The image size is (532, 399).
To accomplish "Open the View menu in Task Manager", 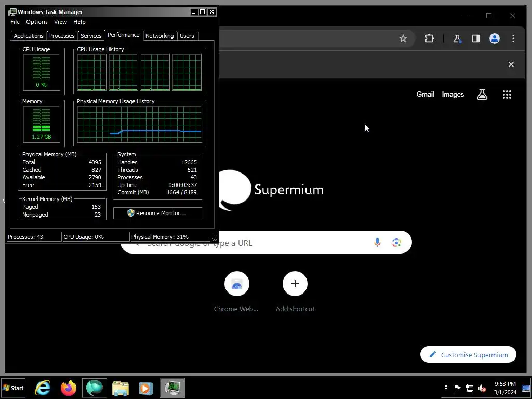I will tap(60, 22).
